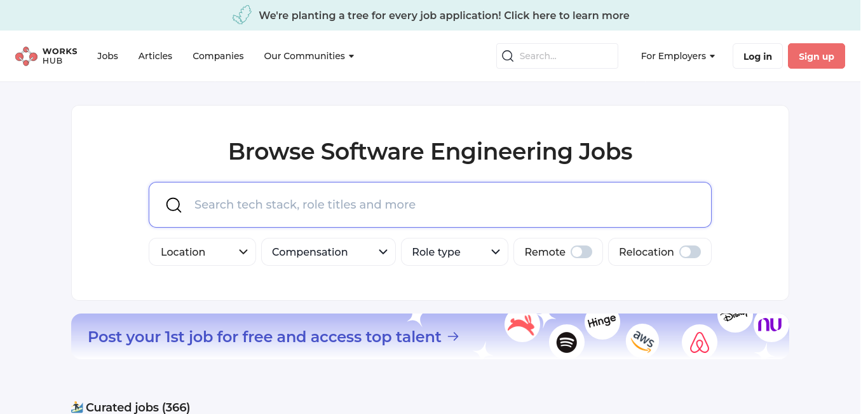
Task: Click the Airbnb logo bubble
Action: pos(700,342)
